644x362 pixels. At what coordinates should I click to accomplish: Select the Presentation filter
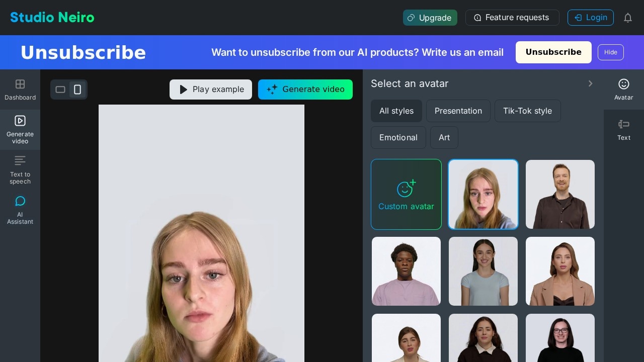[458, 111]
